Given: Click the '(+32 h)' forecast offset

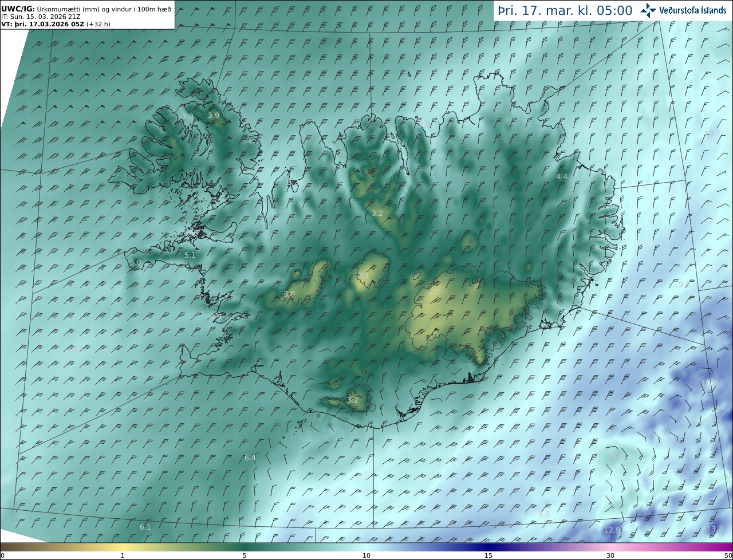Looking at the screenshot, I should (x=98, y=24).
